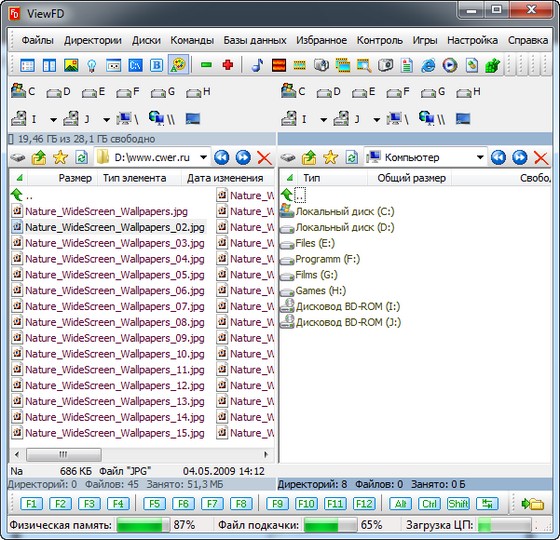Open the Избранное menu
The height and width of the screenshot is (540, 560).
pyautogui.click(x=321, y=40)
